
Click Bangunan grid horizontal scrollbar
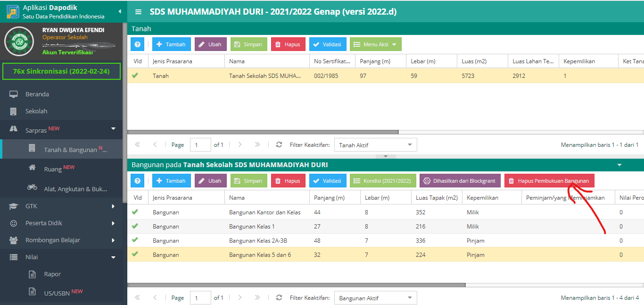[x=297, y=285]
